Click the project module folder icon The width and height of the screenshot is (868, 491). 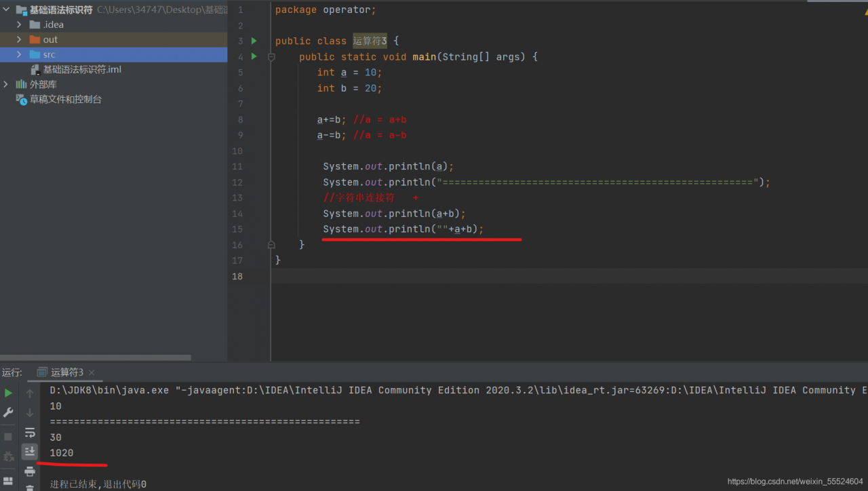(20, 10)
